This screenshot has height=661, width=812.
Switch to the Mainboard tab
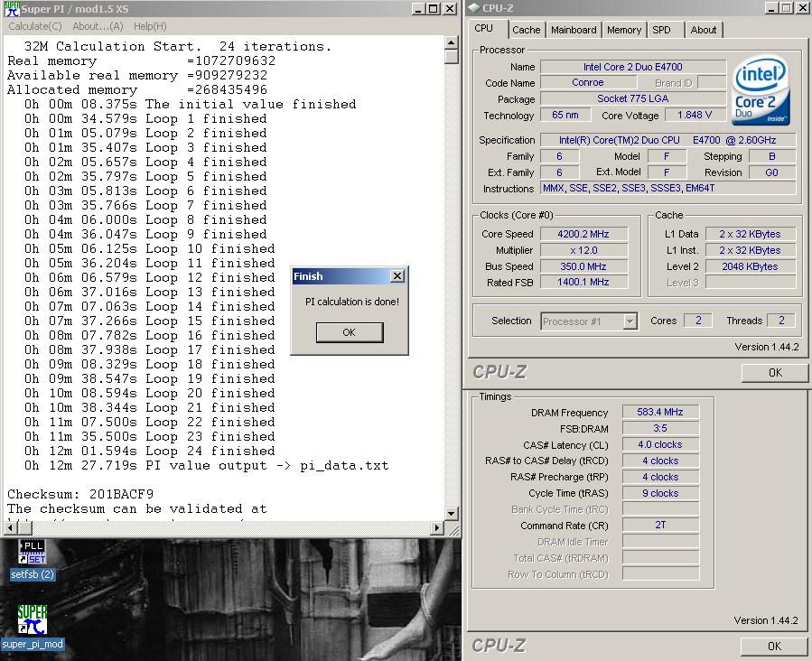click(574, 30)
